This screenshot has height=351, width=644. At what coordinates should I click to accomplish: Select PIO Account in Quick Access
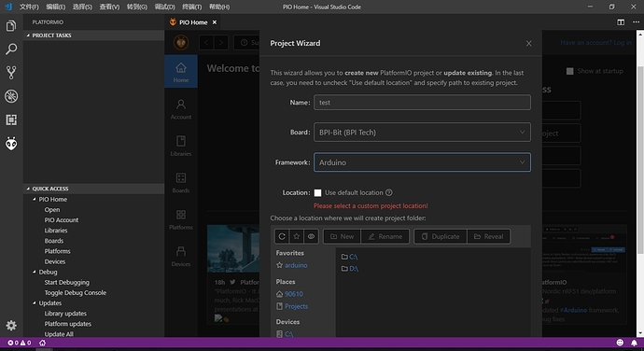pos(62,220)
